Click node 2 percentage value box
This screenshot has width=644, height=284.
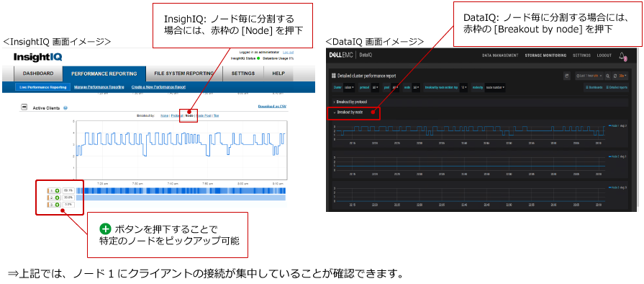(68, 198)
